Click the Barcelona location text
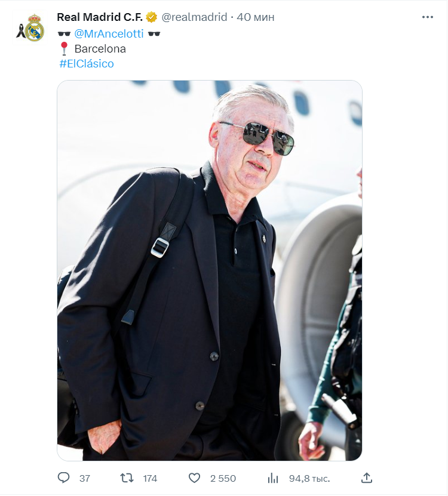This screenshot has width=448, height=496. 100,49
